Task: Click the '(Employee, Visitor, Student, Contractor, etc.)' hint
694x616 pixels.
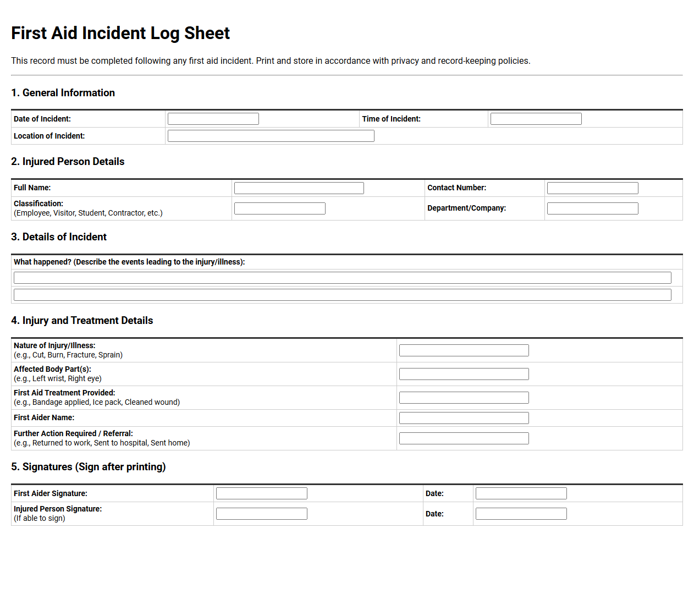Action: pos(88,213)
